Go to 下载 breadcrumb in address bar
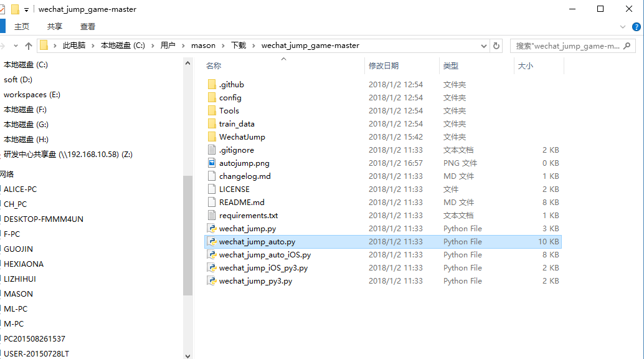Screen dimensions: 644x359 (239, 45)
